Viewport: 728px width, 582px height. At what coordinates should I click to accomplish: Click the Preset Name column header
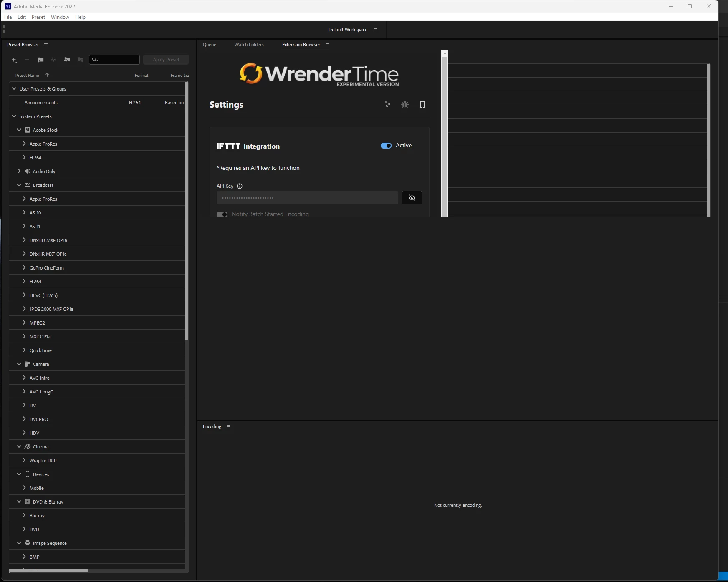click(27, 75)
